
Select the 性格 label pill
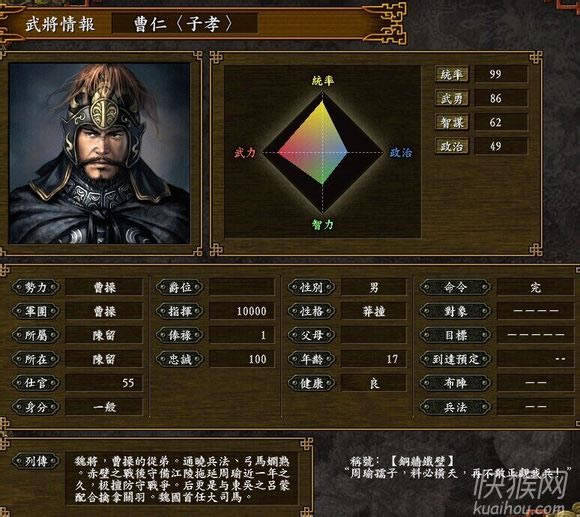pos(311,311)
